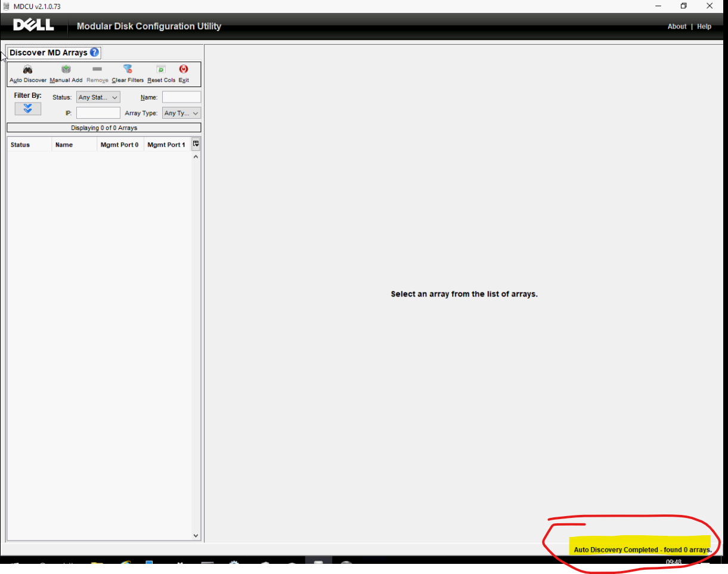The height and width of the screenshot is (574, 728).
Task: Click the About link in header
Action: (677, 26)
